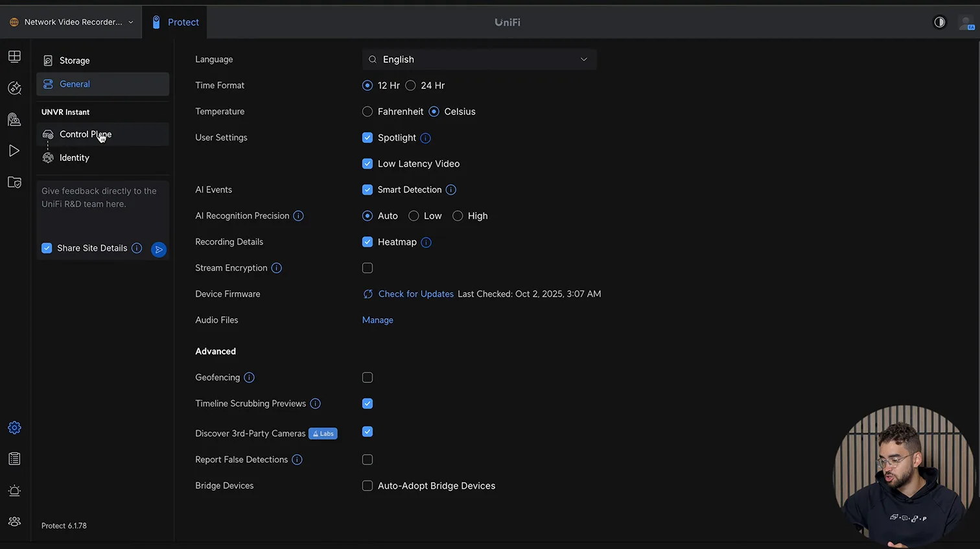Open the Network Video Recorder site dropdown

pyautogui.click(x=72, y=22)
